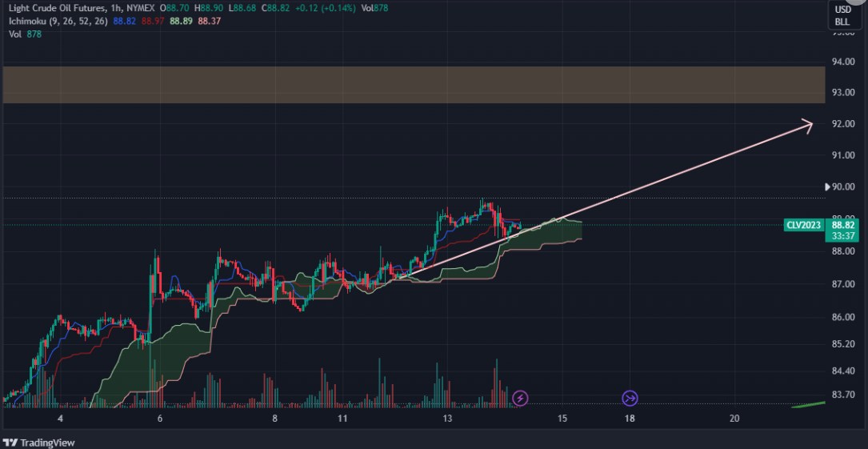Image resolution: width=868 pixels, height=449 pixels.
Task: Click the green line drawing near bottom right
Action: [808, 404]
